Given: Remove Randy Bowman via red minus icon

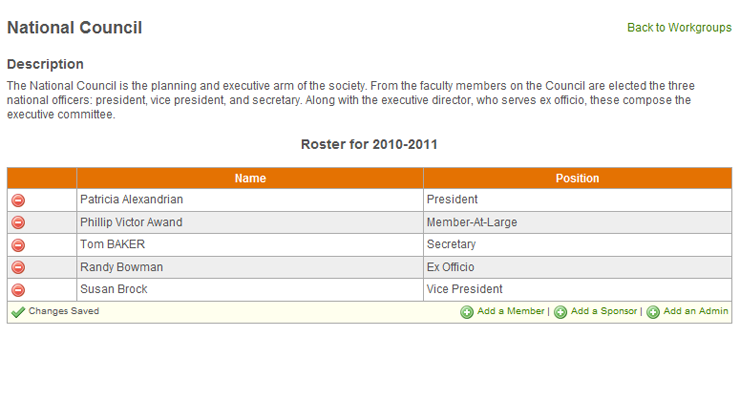Looking at the screenshot, I should click(18, 267).
